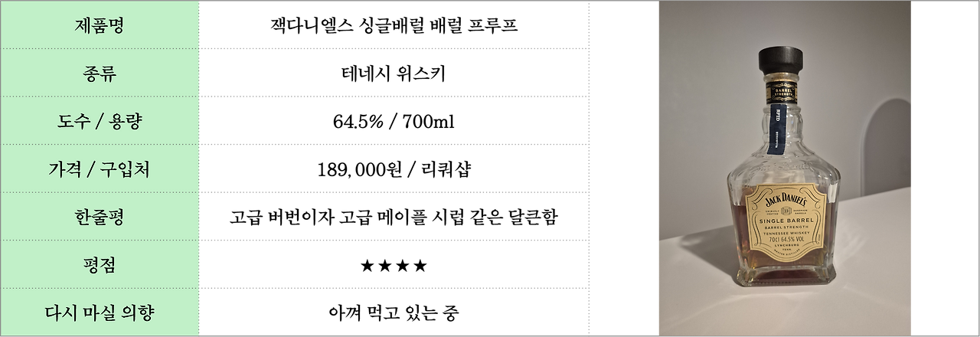Select the text '잭다니엘스 싱글배럴 배럴 프루프'

394,25
